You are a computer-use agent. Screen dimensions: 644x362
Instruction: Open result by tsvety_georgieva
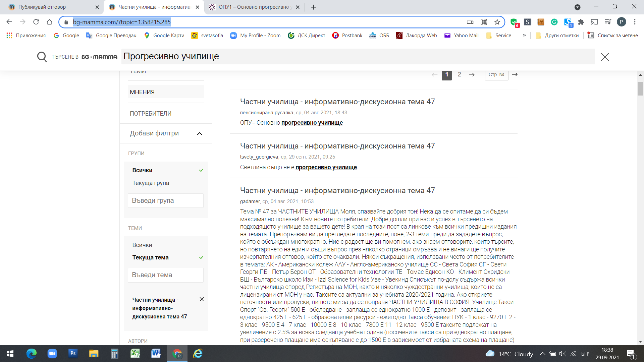tap(337, 146)
